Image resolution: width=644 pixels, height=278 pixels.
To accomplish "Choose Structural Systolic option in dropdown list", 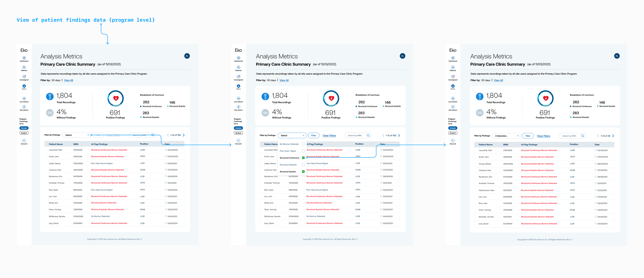I will tap(288, 172).
